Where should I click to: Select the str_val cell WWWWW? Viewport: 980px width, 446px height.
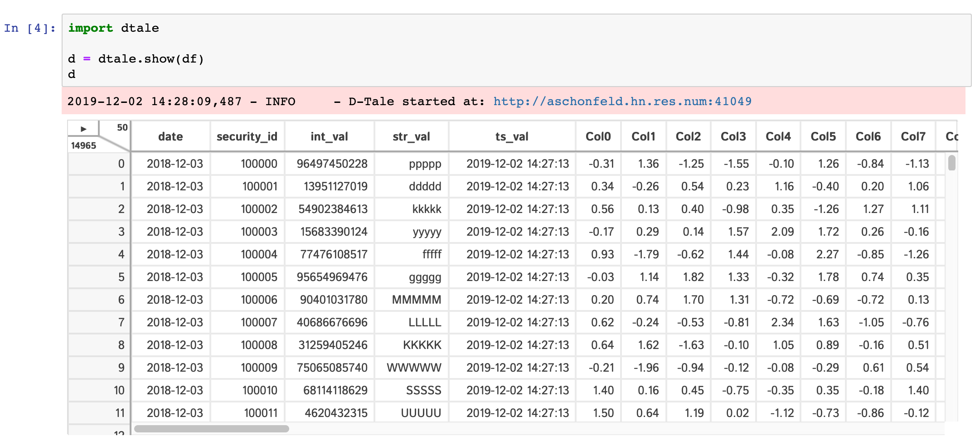coord(413,368)
